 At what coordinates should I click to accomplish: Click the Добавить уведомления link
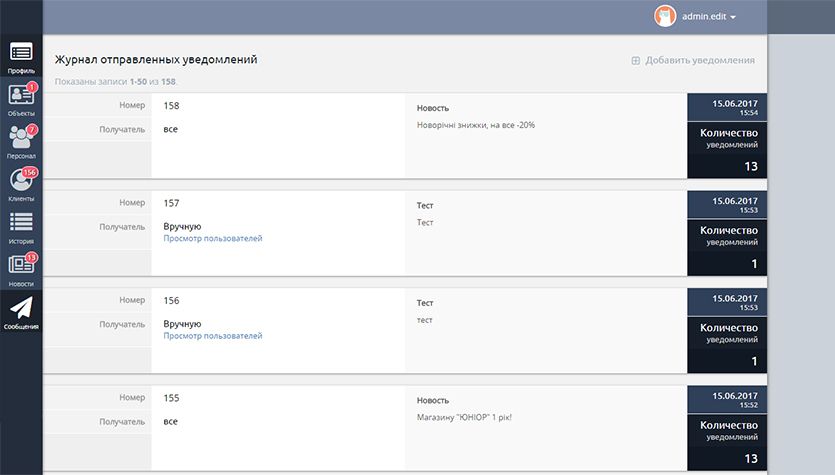coord(700,60)
